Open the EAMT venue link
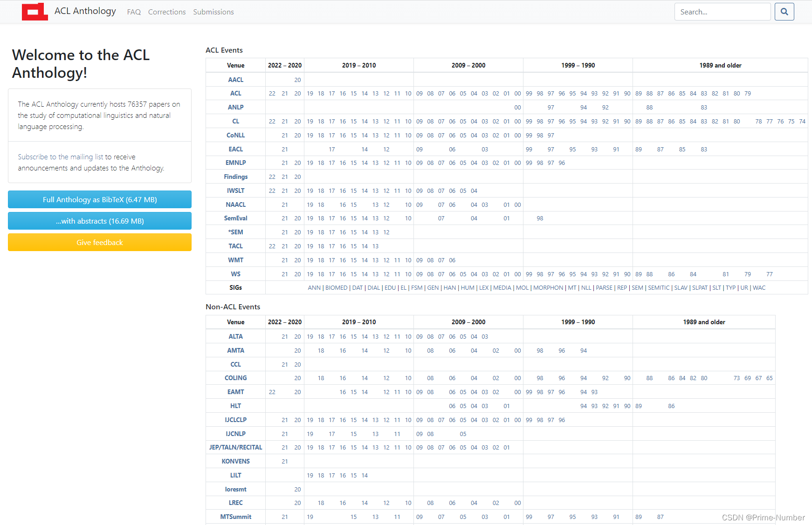Screen dimensions: 812x525 (x=236, y=392)
